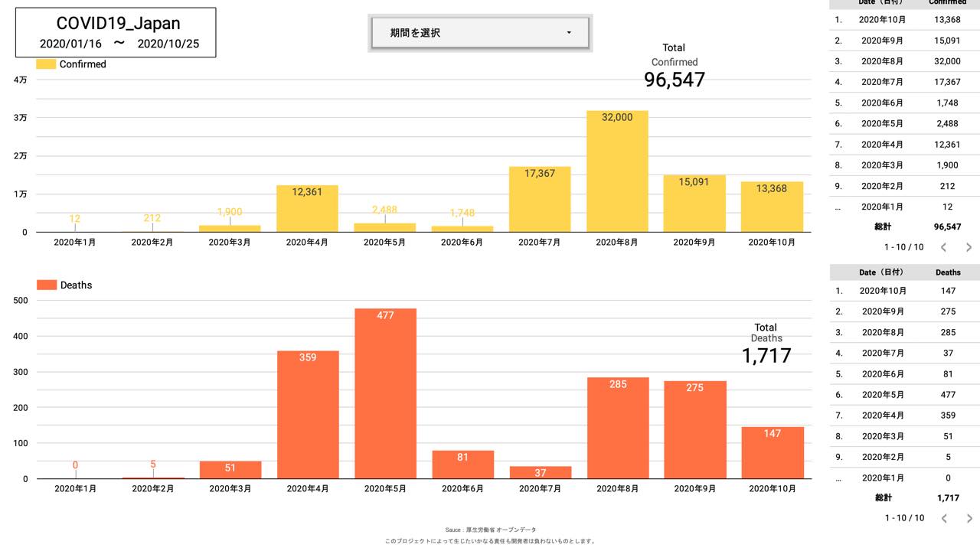Select the 2020年4月 deaths bar showing 359
980x551 pixels.
(x=307, y=415)
